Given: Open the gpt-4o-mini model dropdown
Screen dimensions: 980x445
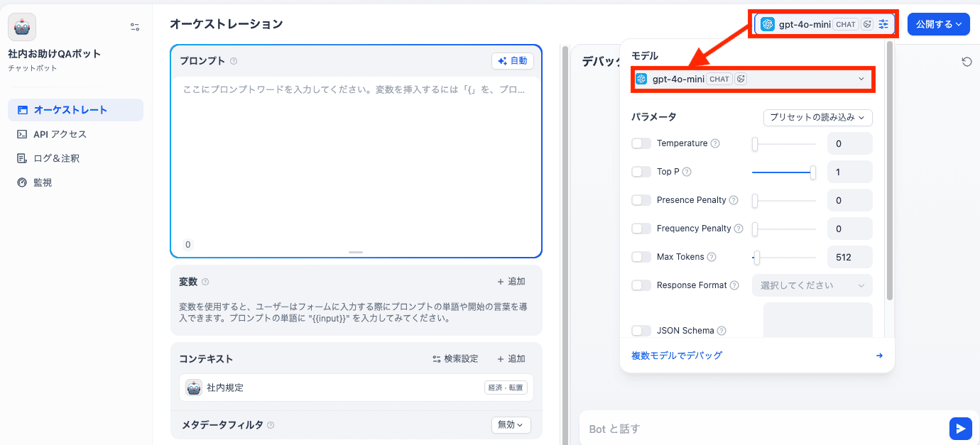Looking at the screenshot, I should click(x=753, y=79).
